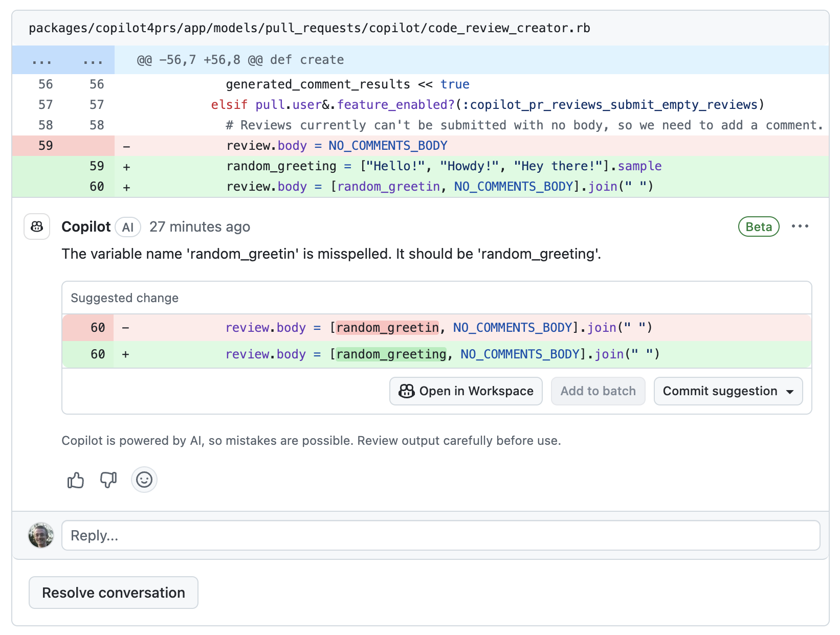The height and width of the screenshot is (635, 840).
Task: Click Open in Workspace
Action: (465, 391)
